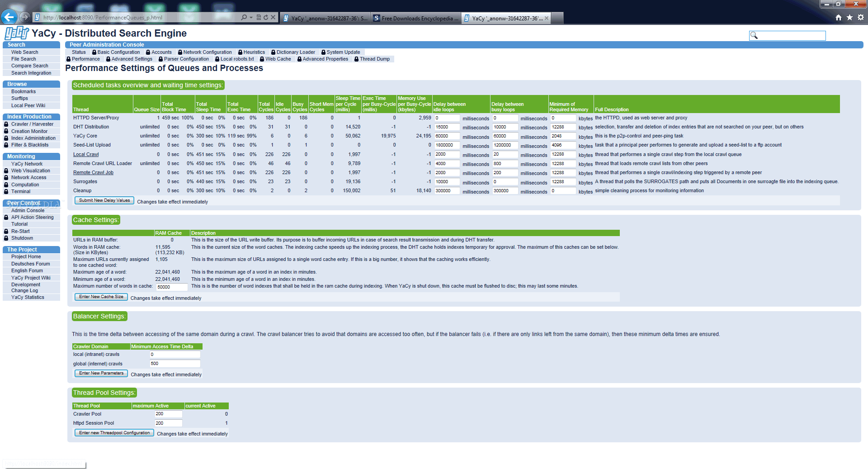Switch to first YaCy browser tab
This screenshot has height=469, width=868.
pos(325,18)
